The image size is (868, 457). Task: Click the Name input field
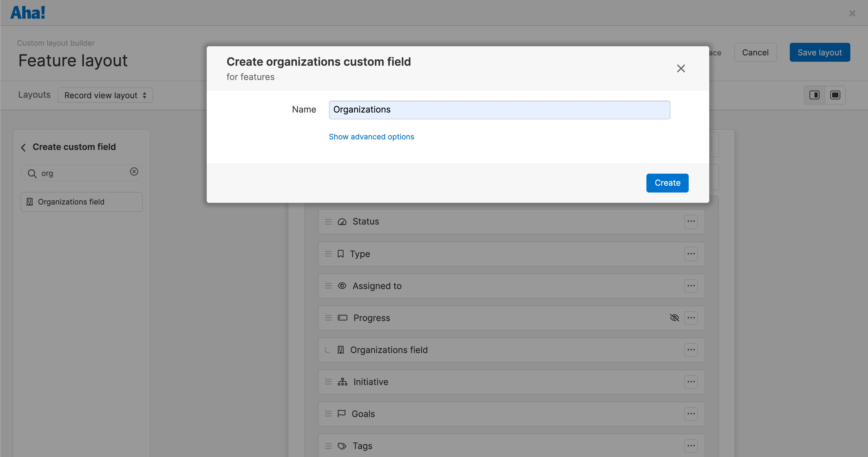click(x=499, y=109)
